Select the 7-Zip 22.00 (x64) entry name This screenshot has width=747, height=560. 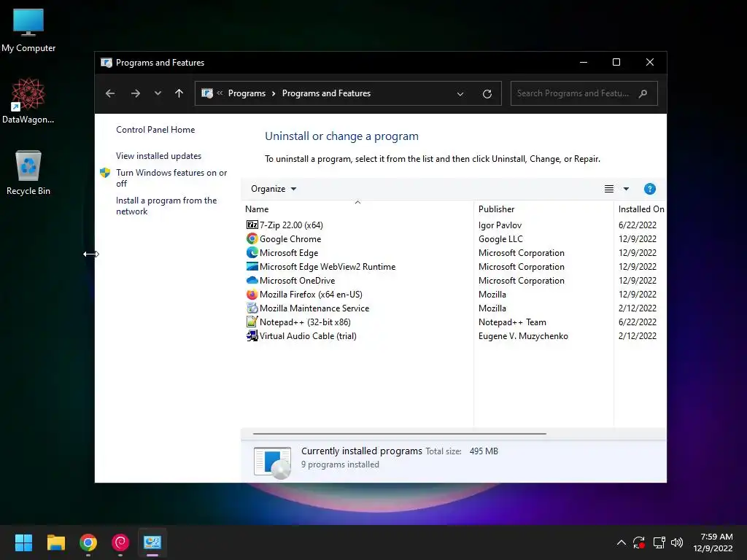[x=291, y=225]
